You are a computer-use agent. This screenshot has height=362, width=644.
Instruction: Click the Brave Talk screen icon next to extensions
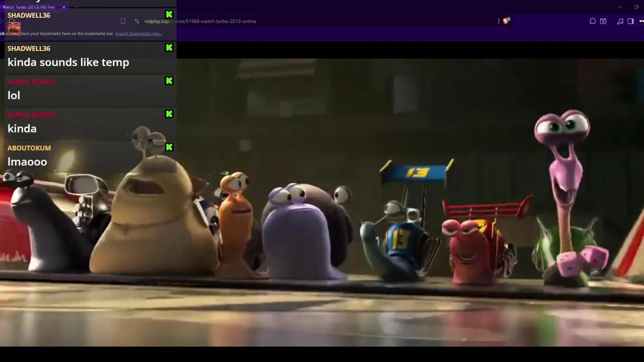click(603, 21)
